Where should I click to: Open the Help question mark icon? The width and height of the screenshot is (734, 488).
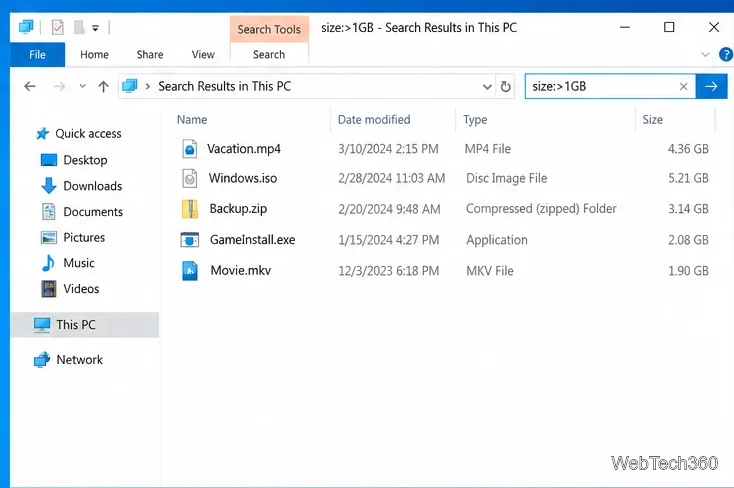coord(726,55)
